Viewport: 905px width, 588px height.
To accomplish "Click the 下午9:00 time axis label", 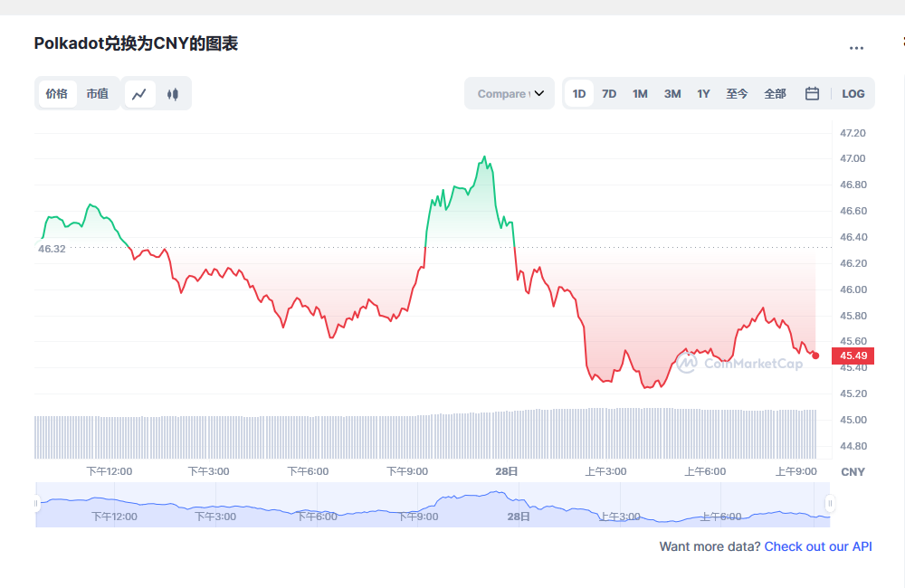I will (407, 471).
